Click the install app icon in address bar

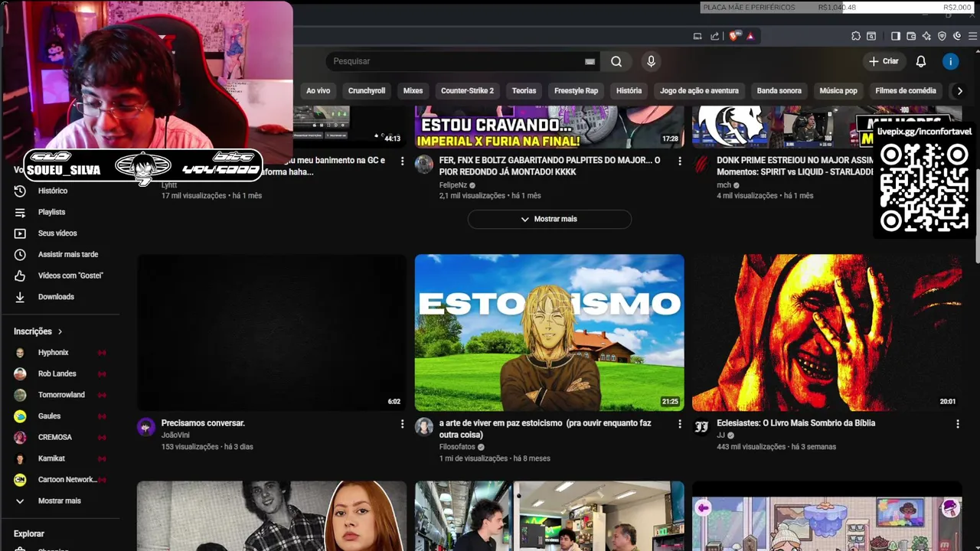click(697, 36)
